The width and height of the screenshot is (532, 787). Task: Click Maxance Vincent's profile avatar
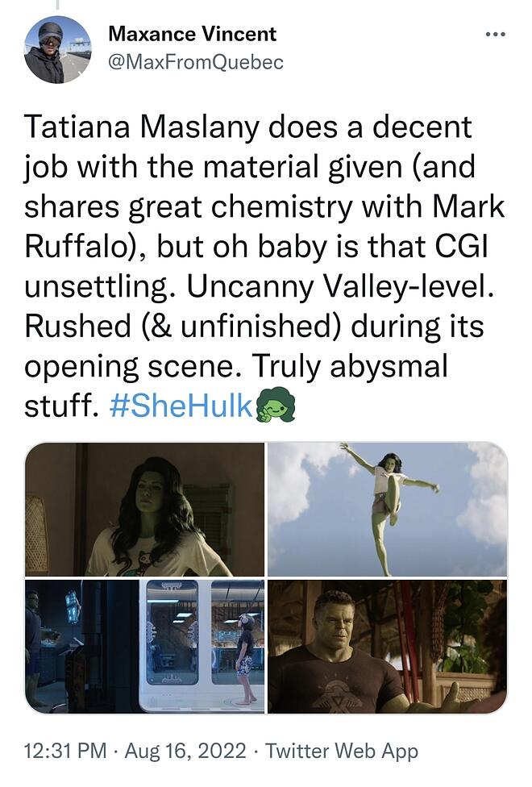click(58, 50)
